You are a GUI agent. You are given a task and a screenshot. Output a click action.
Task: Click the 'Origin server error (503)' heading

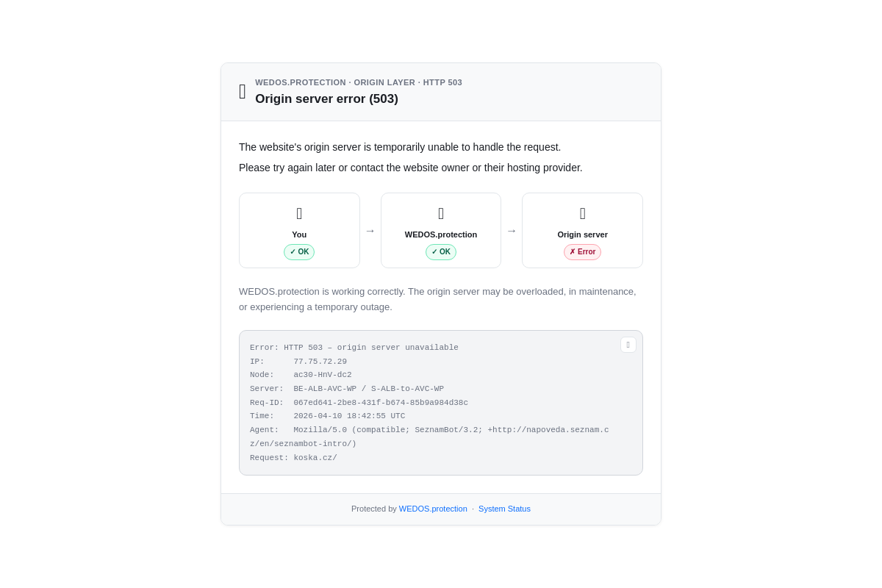[326, 99]
